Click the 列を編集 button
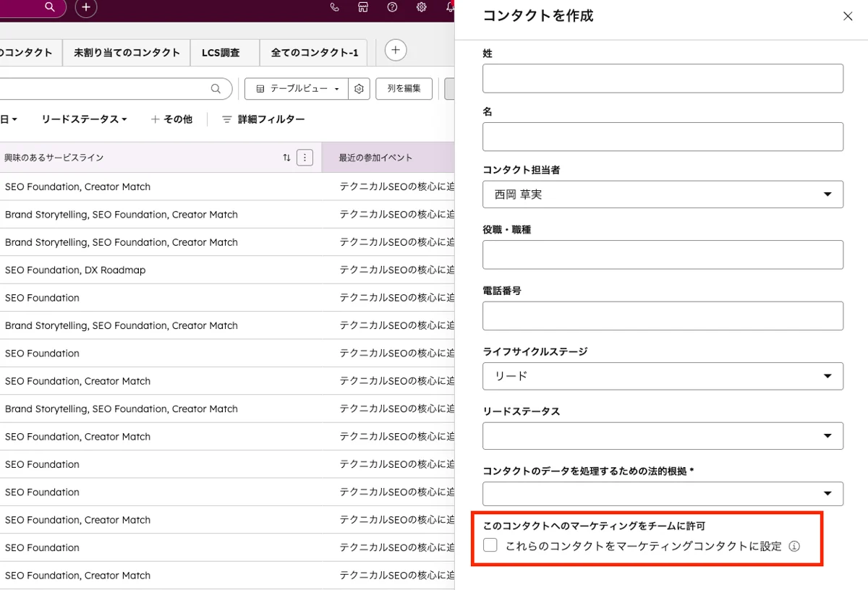Screen dimensions: 868x590 404,88
